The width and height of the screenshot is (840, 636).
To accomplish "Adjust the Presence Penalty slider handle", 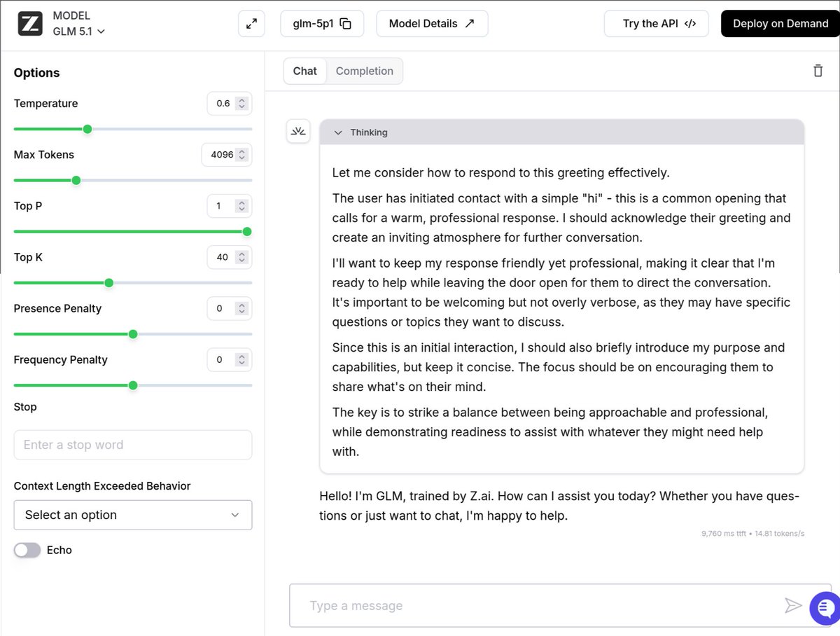I will (x=133, y=334).
